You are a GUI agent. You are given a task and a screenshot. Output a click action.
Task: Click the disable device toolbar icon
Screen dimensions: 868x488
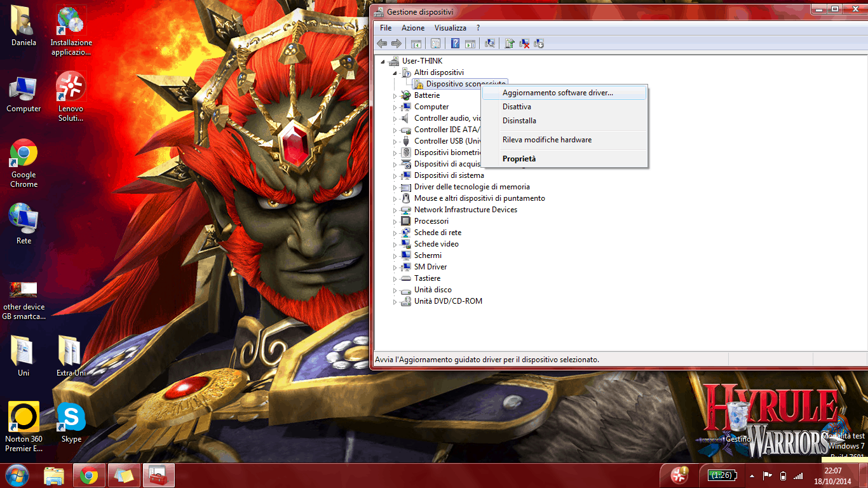coord(539,43)
